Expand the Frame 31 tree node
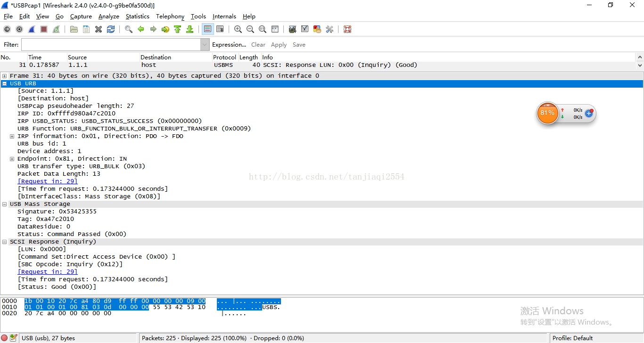 click(x=5, y=76)
